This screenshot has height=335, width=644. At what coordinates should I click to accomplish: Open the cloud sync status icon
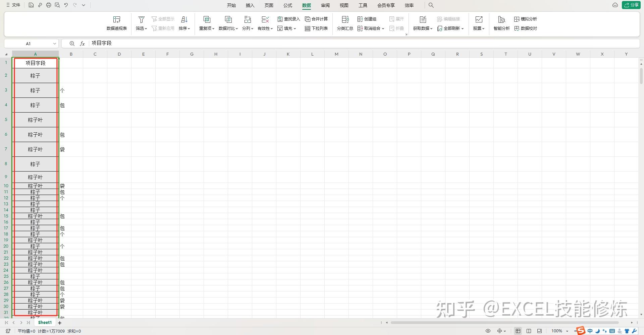click(x=615, y=5)
